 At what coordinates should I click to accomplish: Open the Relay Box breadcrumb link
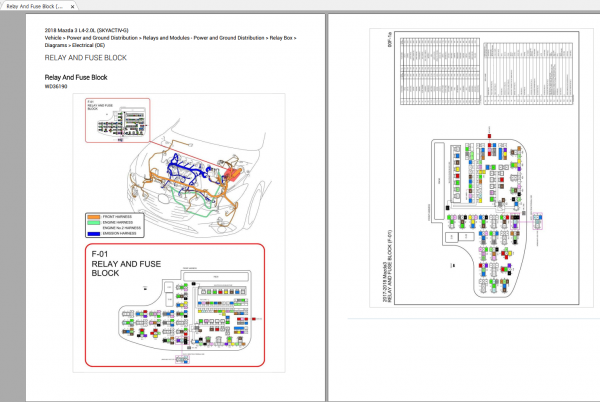tap(281, 38)
